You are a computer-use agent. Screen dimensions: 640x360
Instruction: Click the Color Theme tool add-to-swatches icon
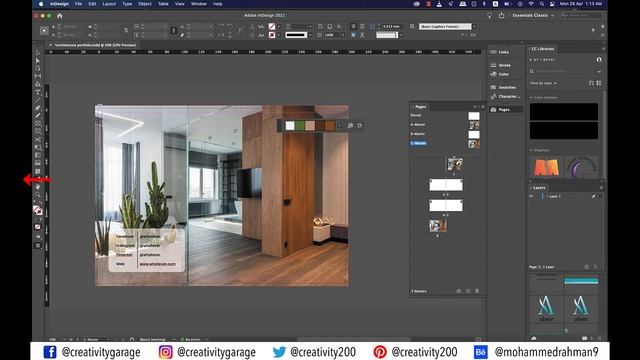coord(350,126)
